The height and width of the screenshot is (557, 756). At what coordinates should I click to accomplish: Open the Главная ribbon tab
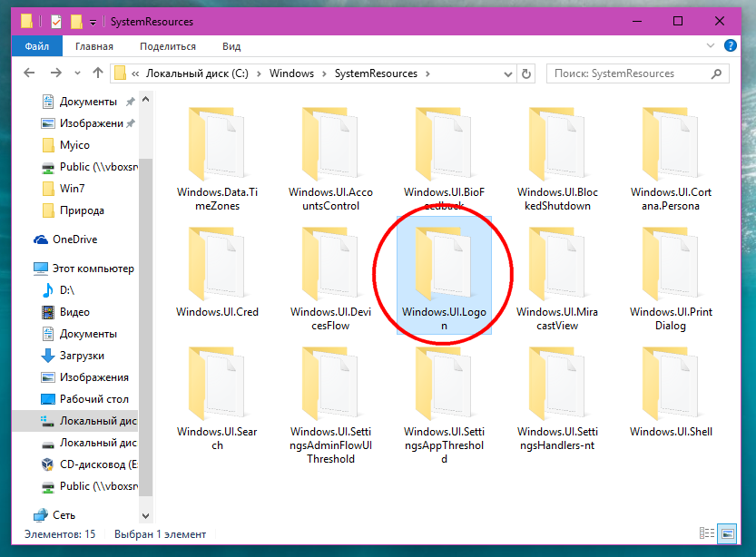94,46
